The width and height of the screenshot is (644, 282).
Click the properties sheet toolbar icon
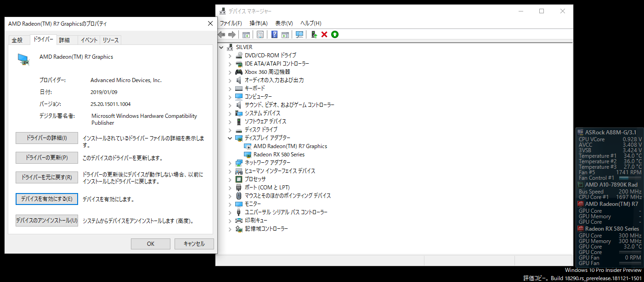260,34
